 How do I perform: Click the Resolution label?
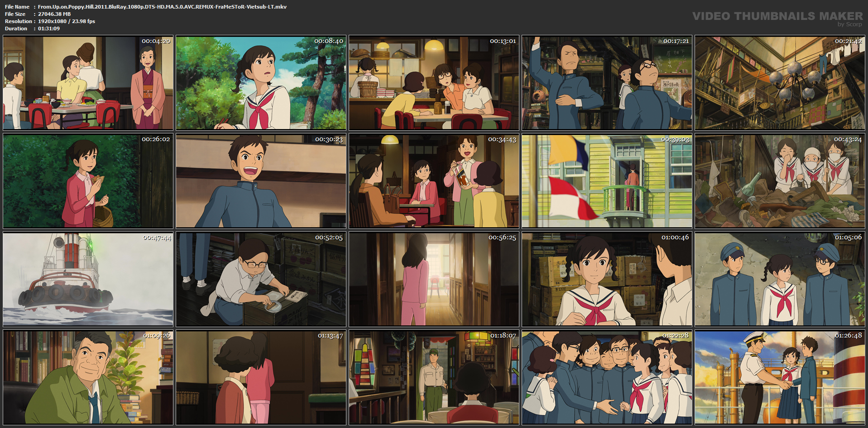pyautogui.click(x=19, y=21)
